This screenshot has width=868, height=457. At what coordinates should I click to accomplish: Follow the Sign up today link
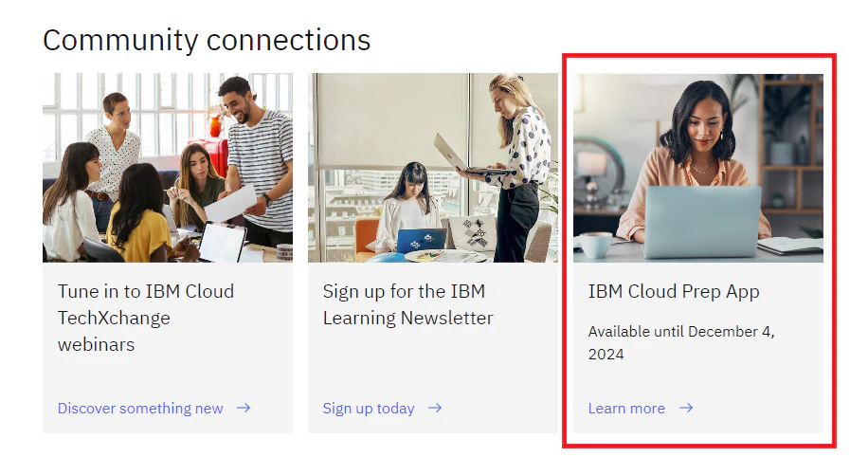(x=369, y=409)
